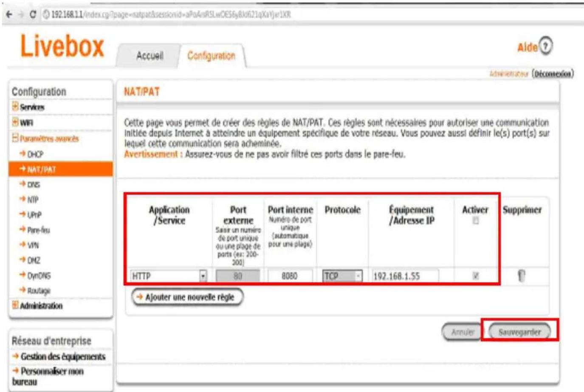Image resolution: width=584 pixels, height=392 pixels.
Task: Open Personnaliser mon bureau link
Action: (48, 376)
